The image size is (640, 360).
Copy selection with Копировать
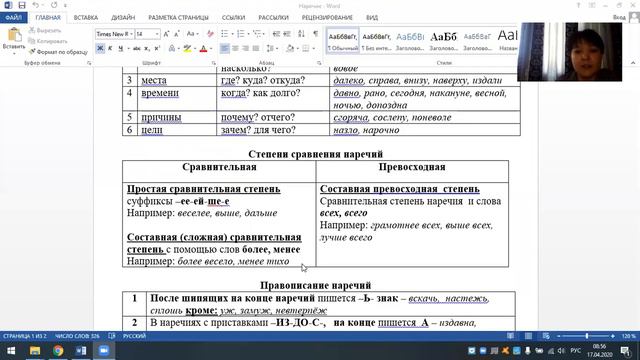click(48, 41)
